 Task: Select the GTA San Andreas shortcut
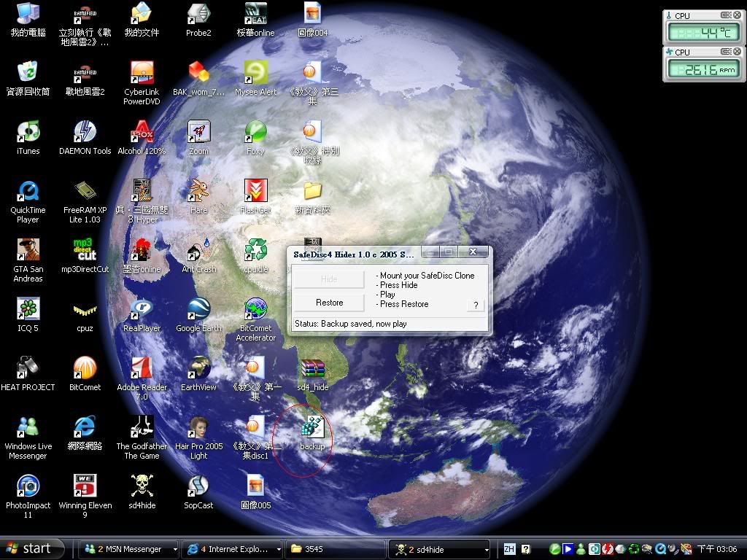28,250
